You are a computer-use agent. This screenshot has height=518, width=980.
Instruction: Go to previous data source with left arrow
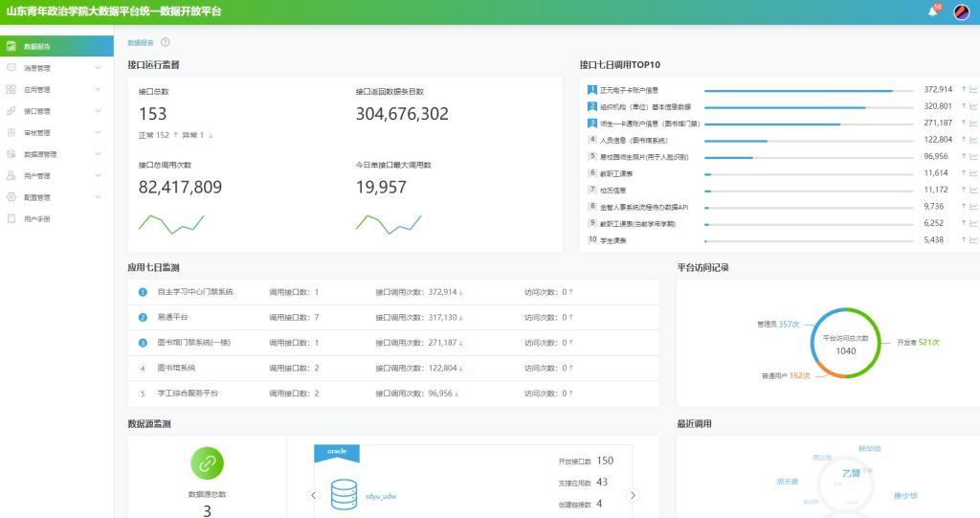click(312, 495)
